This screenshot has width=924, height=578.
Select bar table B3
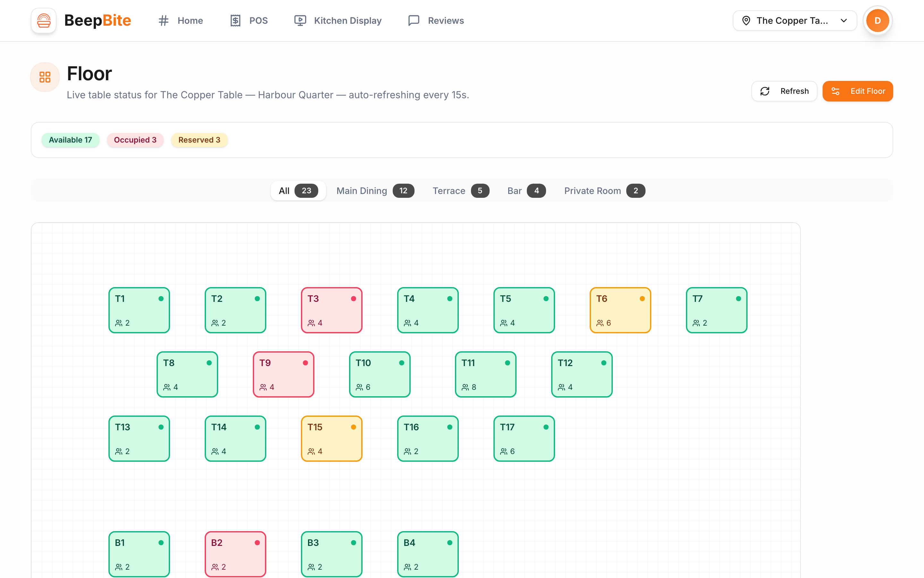331,554
